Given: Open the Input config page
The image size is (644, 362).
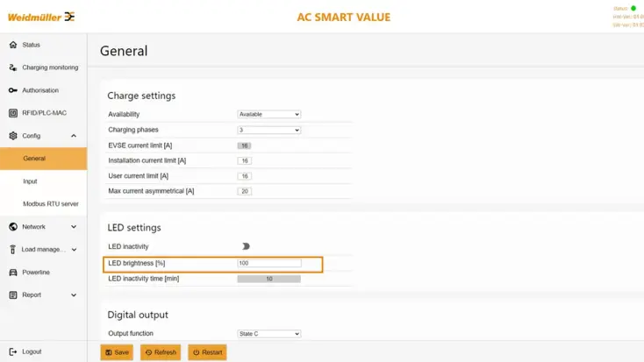Looking at the screenshot, I should point(31,181).
